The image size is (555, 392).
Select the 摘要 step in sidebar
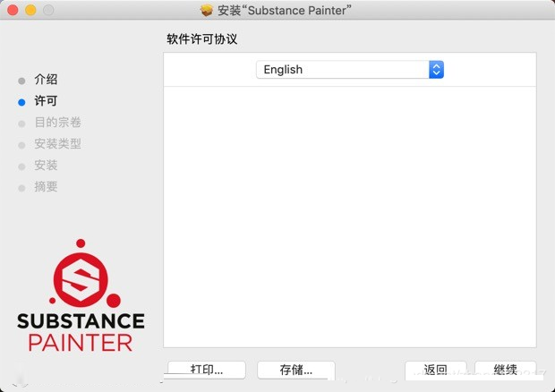click(46, 187)
